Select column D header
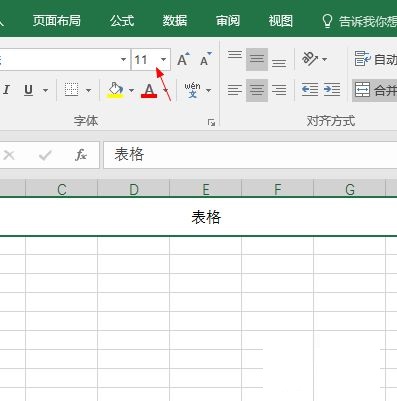This screenshot has height=401, width=397. pyautogui.click(x=134, y=189)
